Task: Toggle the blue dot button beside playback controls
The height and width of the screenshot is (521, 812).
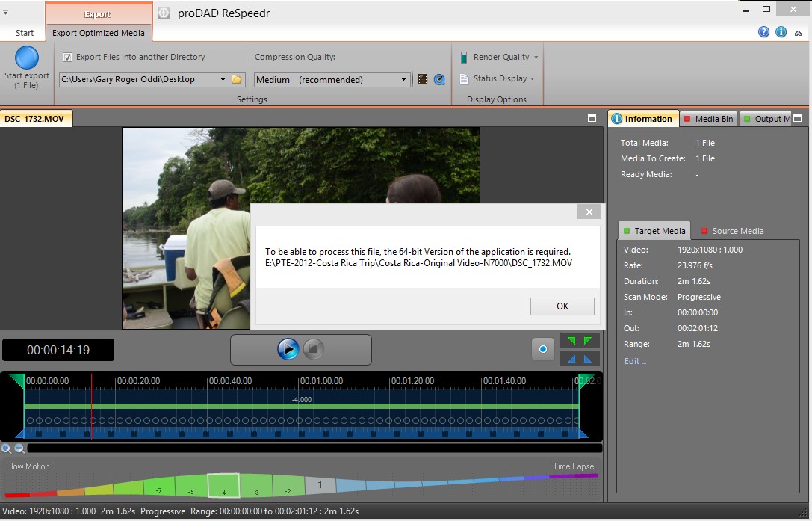Action: pos(543,349)
